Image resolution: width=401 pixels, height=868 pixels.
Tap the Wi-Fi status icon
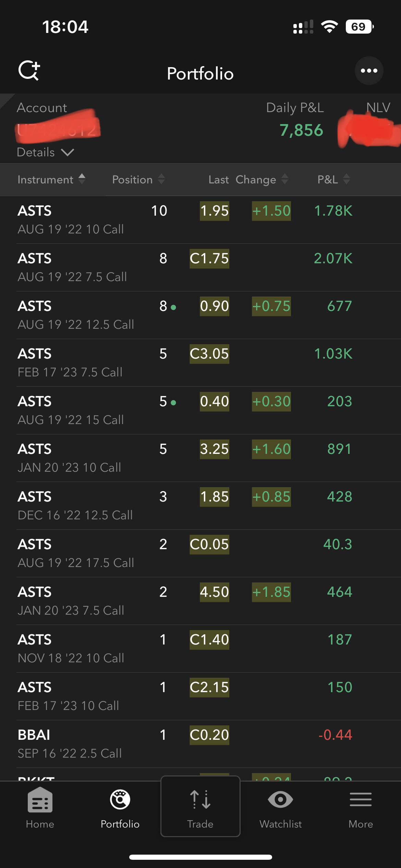[329, 27]
